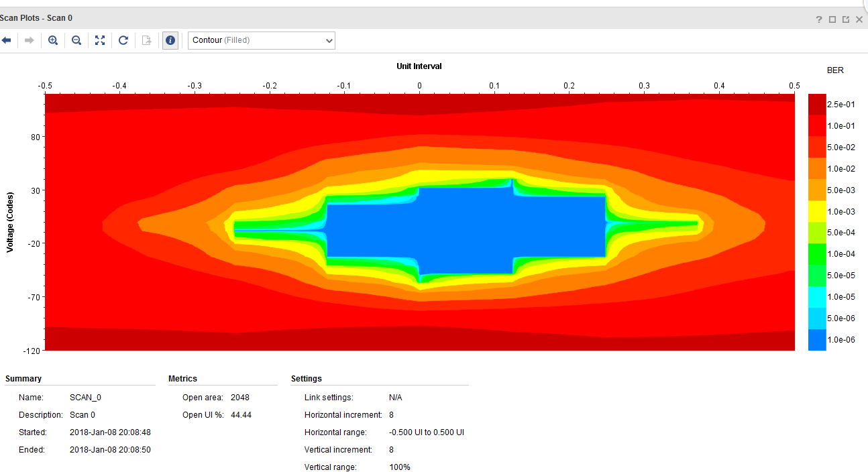Click the ended time 2018-Jan-08 20:08:50
Viewport: 868px width, 472px height.
pyautogui.click(x=110, y=450)
